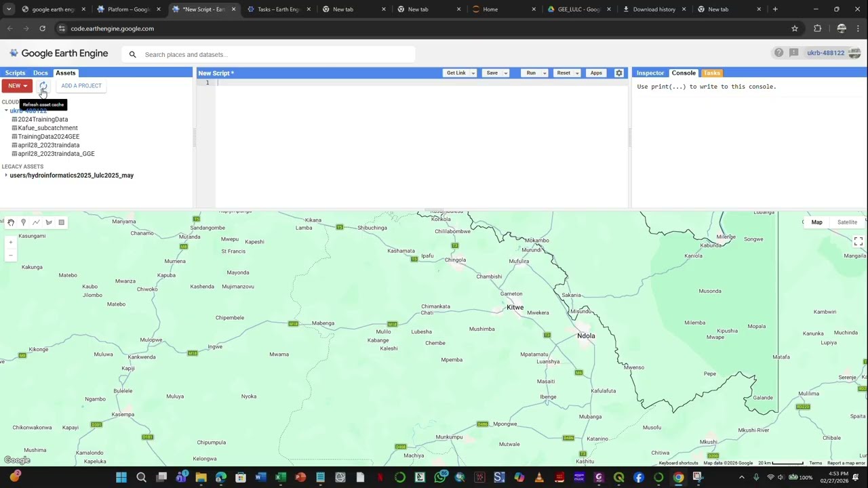Open VLC media player from taskbar
The height and width of the screenshot is (488, 868).
(x=539, y=477)
